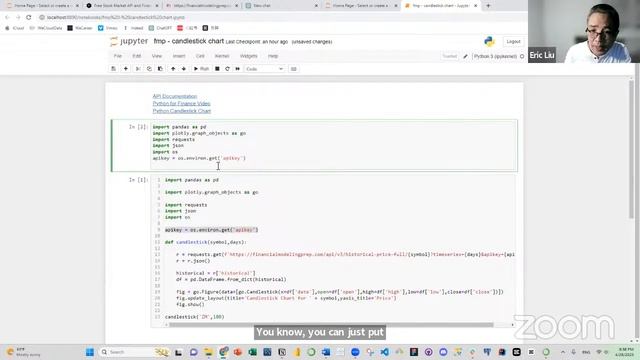The width and height of the screenshot is (640, 360).
Task: Open File Explorer from the taskbar
Action: [x=208, y=352]
